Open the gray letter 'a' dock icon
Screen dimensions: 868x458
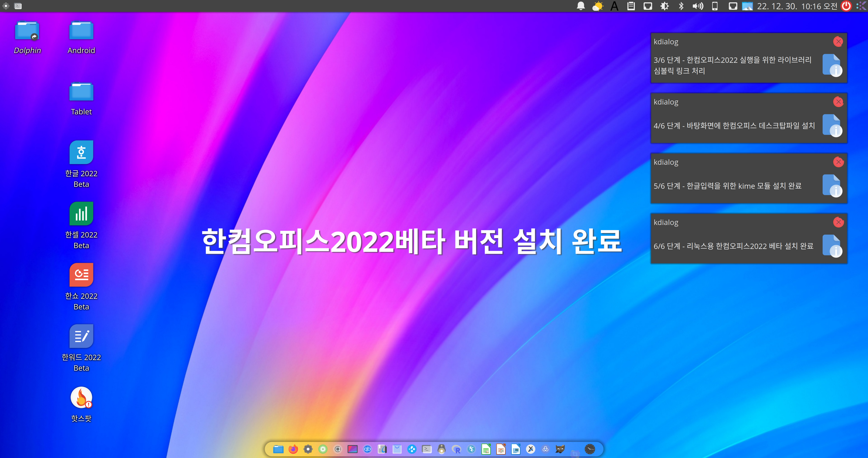pos(338,449)
